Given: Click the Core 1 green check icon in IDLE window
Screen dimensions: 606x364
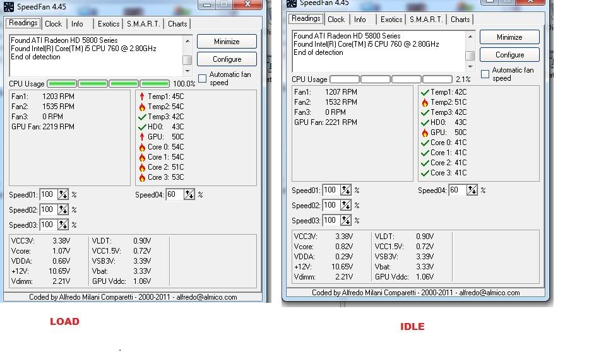Looking at the screenshot, I should coord(425,153).
